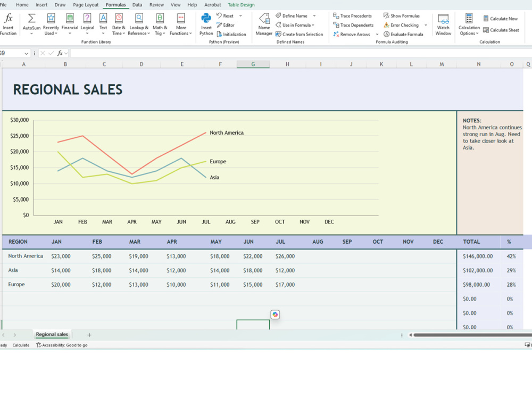Click Remove Arrows

click(352, 34)
